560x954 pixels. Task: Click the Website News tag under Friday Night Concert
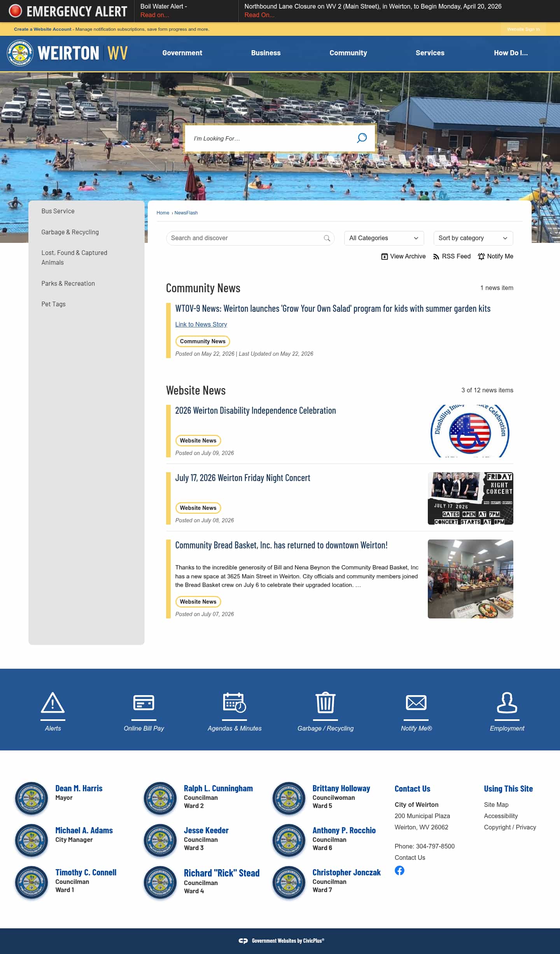click(198, 508)
